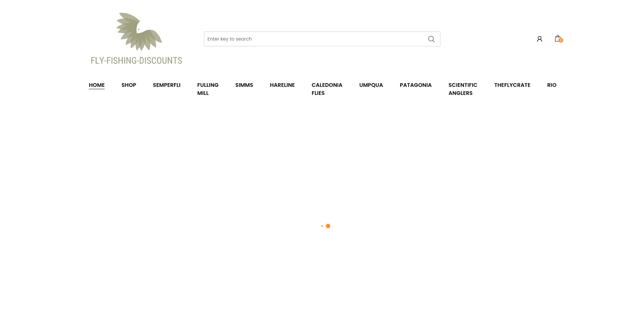Open the SCIENTIFIC ANGLERS category

pyautogui.click(x=463, y=89)
